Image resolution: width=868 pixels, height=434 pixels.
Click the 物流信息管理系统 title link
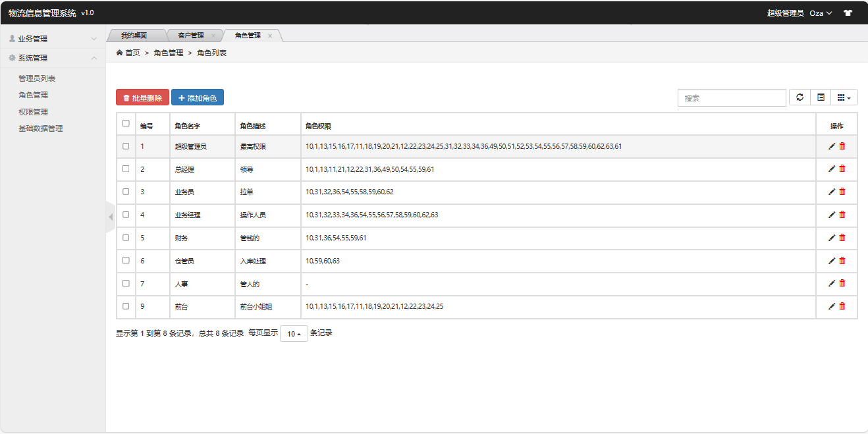click(42, 13)
